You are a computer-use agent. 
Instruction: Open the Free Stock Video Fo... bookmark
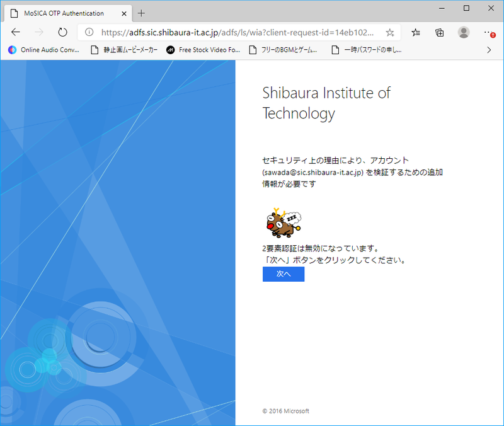click(203, 50)
